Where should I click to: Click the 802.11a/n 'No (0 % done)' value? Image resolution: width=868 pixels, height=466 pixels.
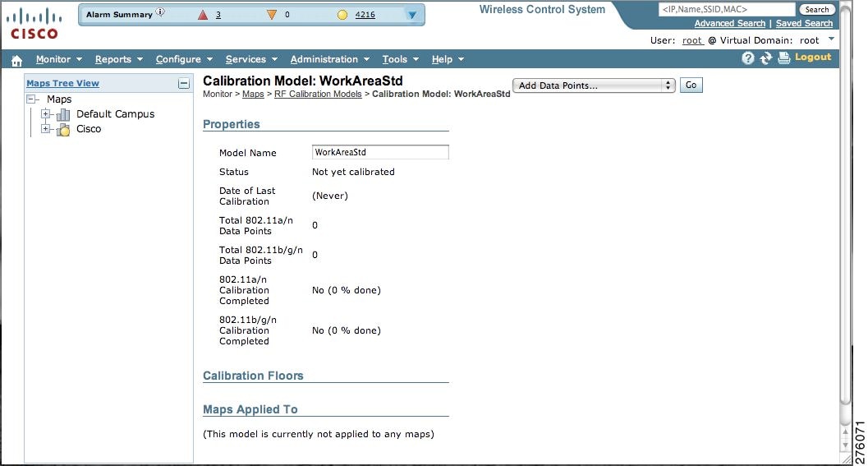point(346,290)
